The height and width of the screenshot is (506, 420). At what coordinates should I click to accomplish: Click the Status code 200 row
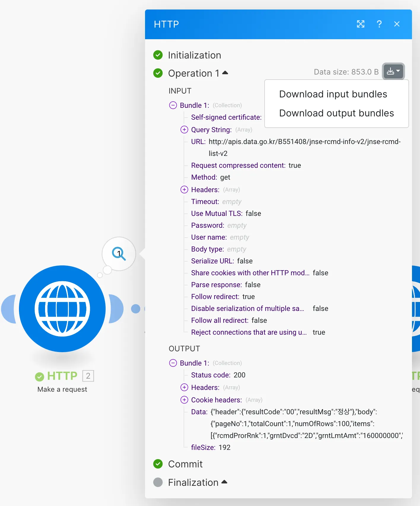[218, 375]
